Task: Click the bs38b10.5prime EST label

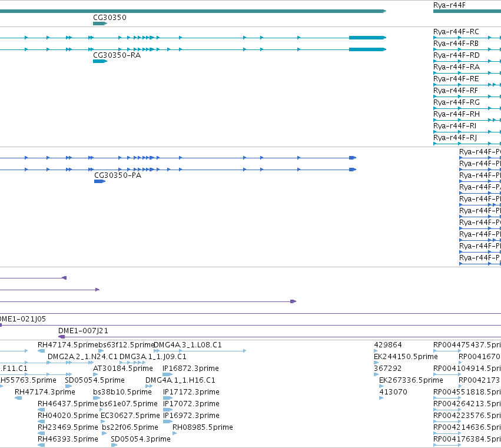Action: tap(122, 392)
